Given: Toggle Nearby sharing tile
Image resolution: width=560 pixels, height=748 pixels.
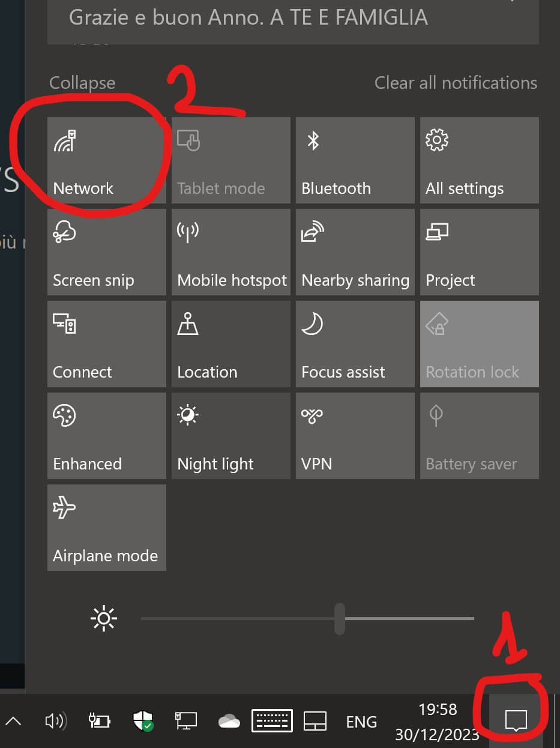Looking at the screenshot, I should 355,252.
